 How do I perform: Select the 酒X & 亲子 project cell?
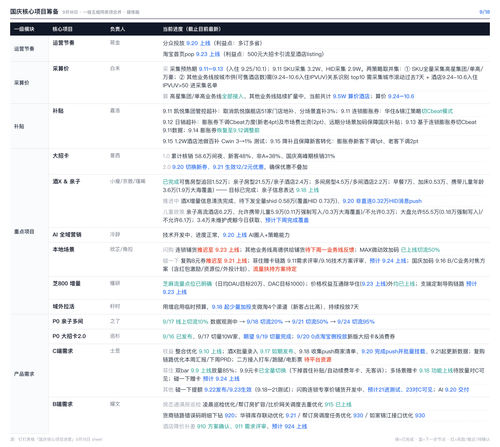pos(66,182)
